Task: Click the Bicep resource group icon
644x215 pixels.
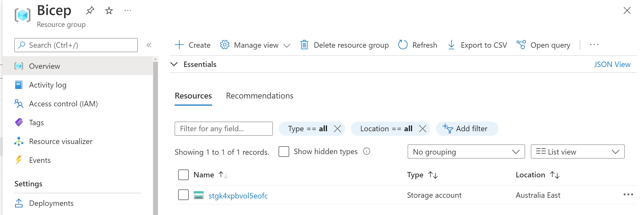Action: [23, 15]
